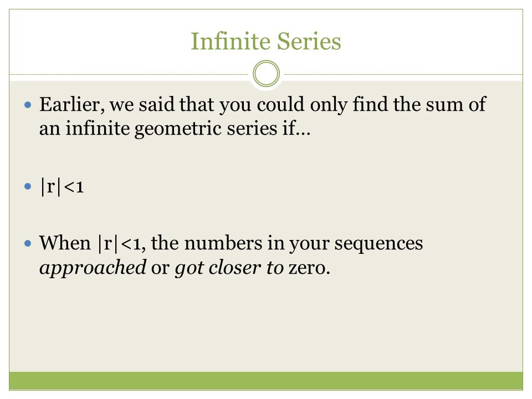The height and width of the screenshot is (399, 532).
Task: Select the bullet dot beside "Earlier, we said"
Action: (28, 105)
